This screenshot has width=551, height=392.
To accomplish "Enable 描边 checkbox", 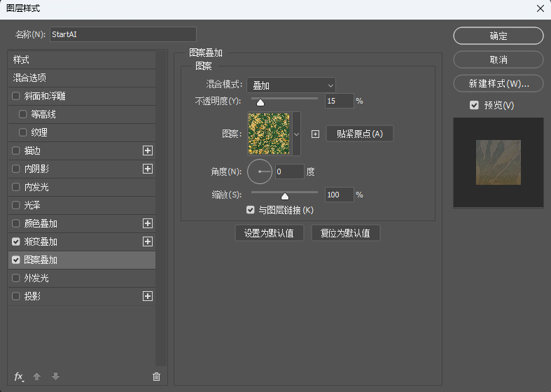I will pos(16,150).
